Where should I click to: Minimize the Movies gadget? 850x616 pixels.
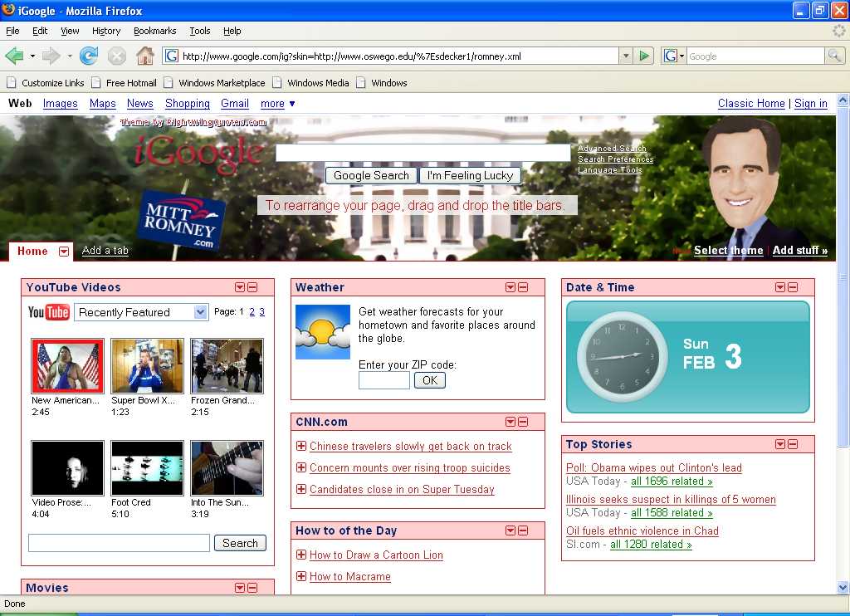(252, 588)
